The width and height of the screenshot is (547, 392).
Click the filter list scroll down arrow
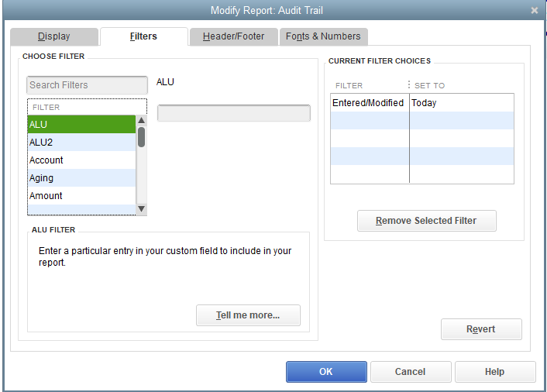point(141,209)
